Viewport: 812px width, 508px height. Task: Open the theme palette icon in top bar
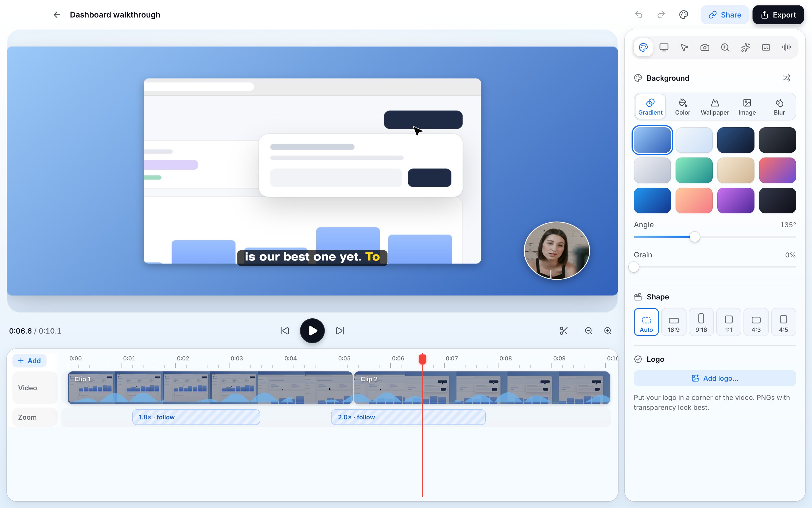683,15
